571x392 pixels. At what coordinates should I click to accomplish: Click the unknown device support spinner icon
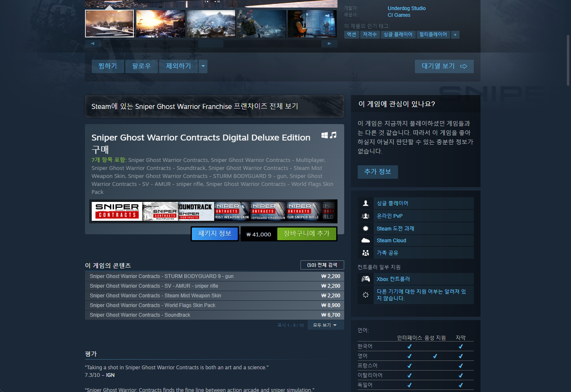pyautogui.click(x=366, y=295)
